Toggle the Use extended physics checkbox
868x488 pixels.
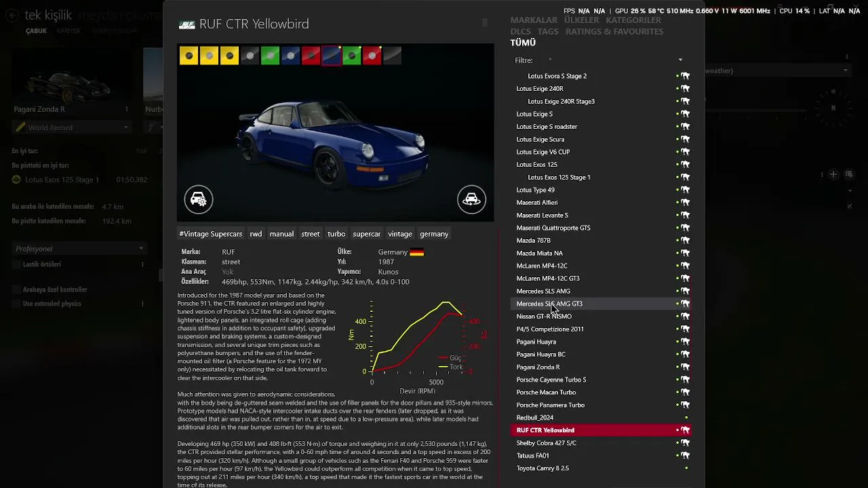click(16, 304)
